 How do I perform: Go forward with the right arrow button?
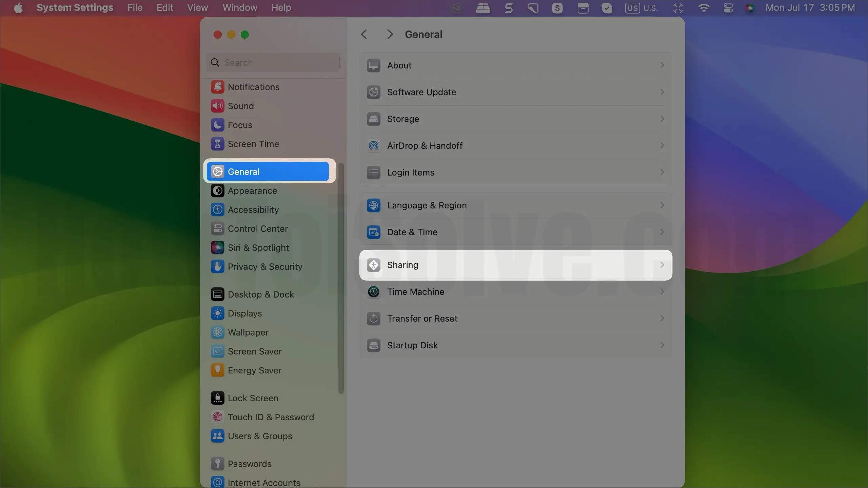click(390, 34)
